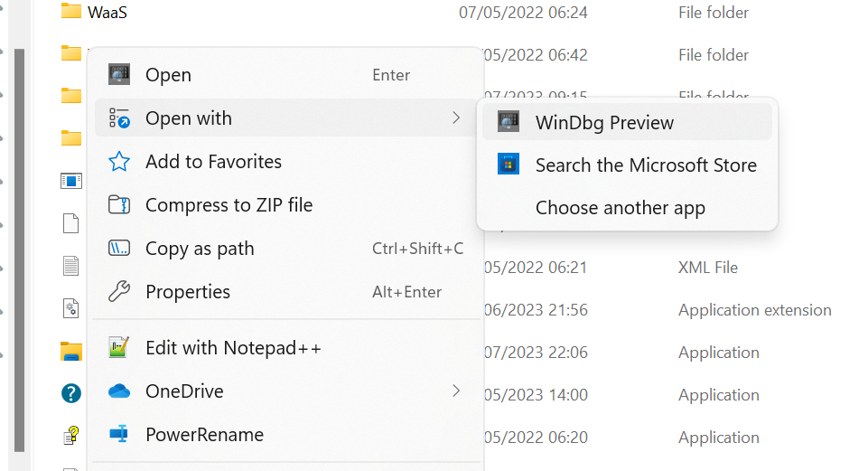
Task: Select the blue question mark help application icon
Action: 70,393
